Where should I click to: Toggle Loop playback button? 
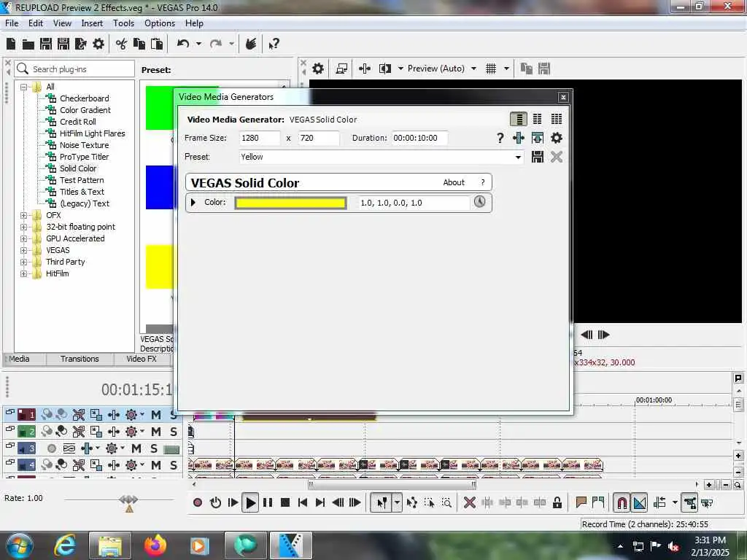tap(215, 502)
